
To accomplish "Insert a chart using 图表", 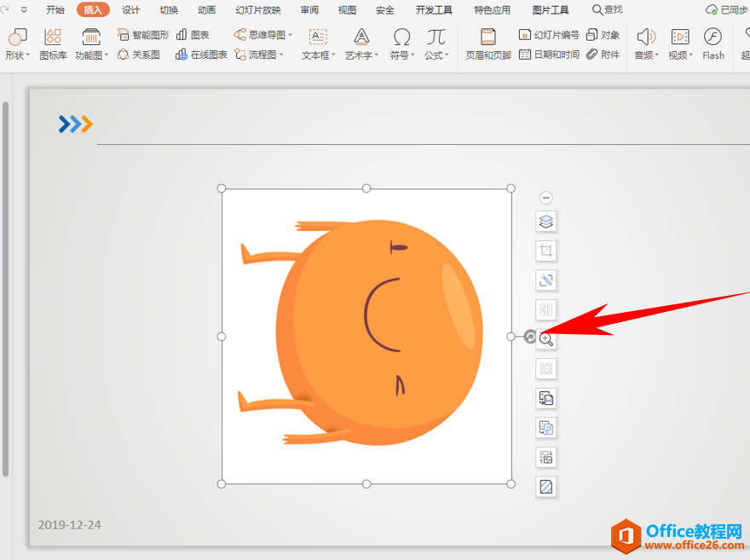I will [193, 35].
